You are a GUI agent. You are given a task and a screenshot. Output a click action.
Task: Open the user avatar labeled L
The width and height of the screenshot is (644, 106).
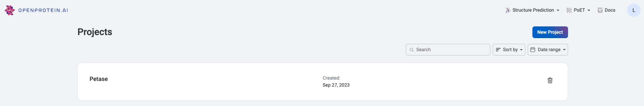[x=634, y=10]
